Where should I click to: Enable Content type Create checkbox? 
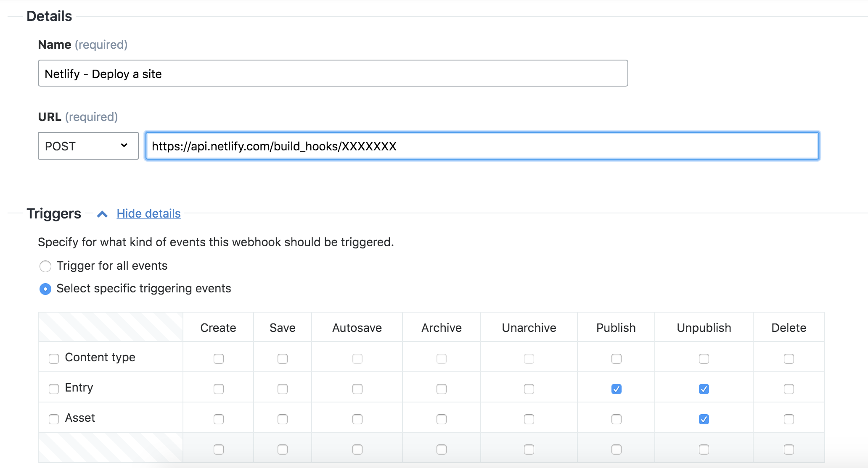(x=218, y=359)
